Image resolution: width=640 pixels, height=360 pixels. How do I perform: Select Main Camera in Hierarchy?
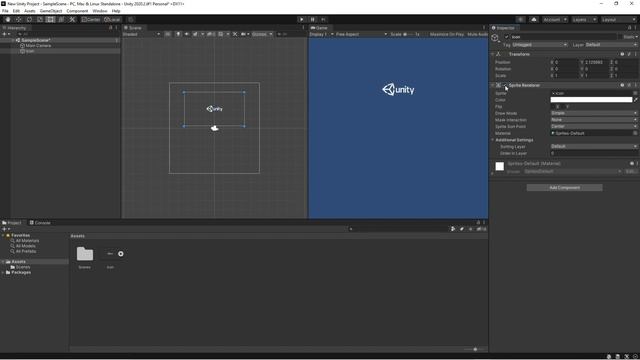(38, 46)
